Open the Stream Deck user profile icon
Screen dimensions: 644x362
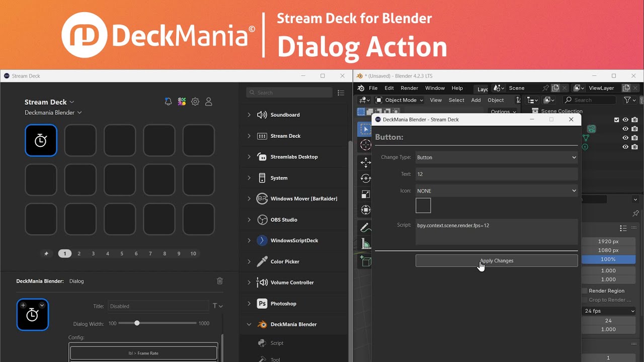(209, 102)
